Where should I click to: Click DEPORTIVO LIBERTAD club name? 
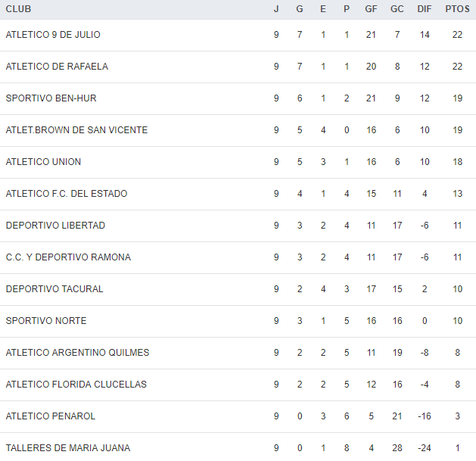(55, 226)
